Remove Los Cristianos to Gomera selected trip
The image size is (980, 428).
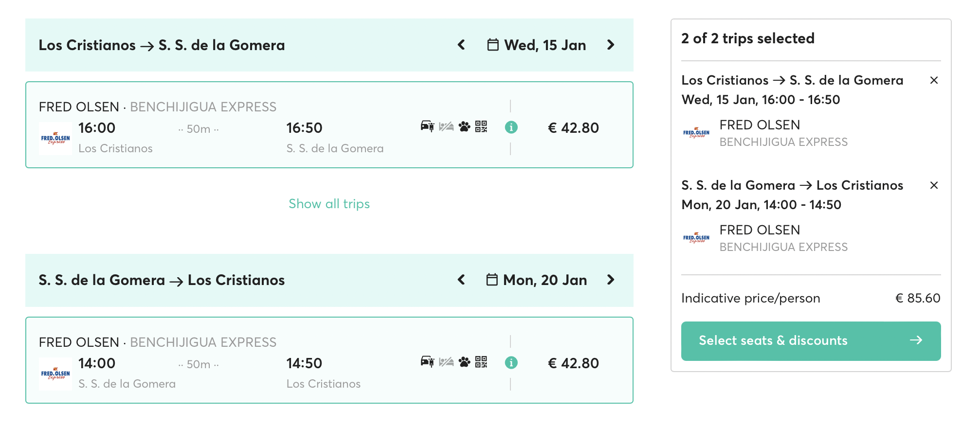click(934, 80)
